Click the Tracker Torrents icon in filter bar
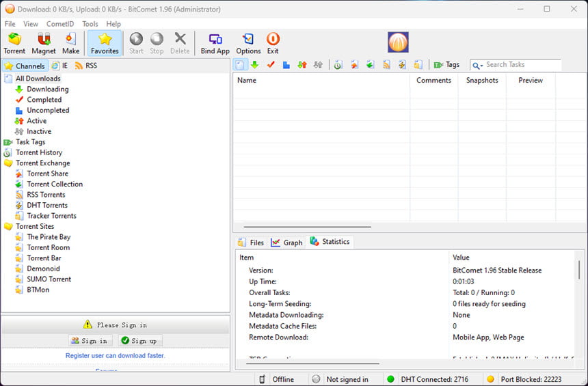This screenshot has height=386, width=588. (x=418, y=65)
